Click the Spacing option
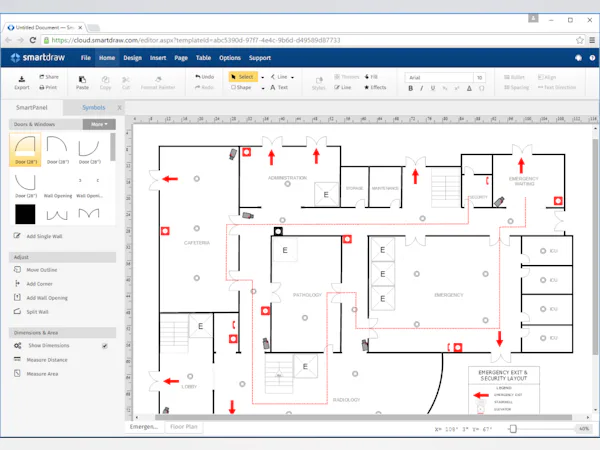600x450 pixels. pyautogui.click(x=516, y=88)
